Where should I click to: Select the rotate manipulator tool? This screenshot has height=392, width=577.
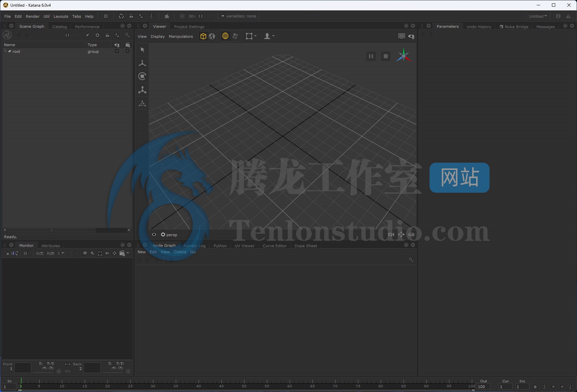tap(142, 76)
